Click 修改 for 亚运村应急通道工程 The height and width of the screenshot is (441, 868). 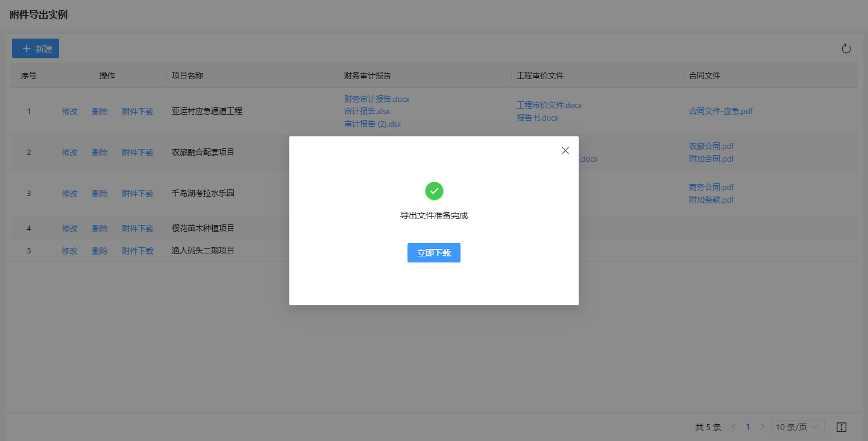tap(69, 112)
